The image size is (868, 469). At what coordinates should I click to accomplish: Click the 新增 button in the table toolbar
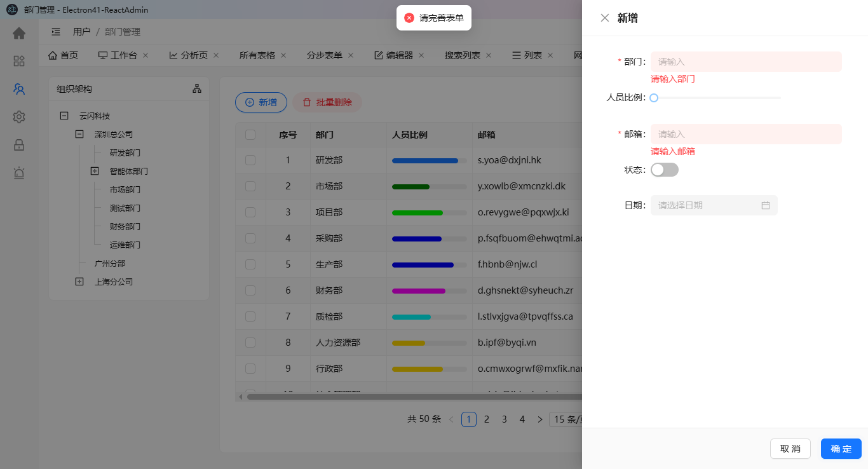(261, 102)
